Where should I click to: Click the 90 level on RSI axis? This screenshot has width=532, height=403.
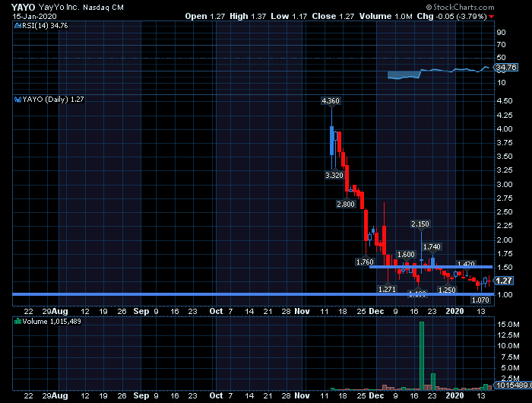click(501, 33)
